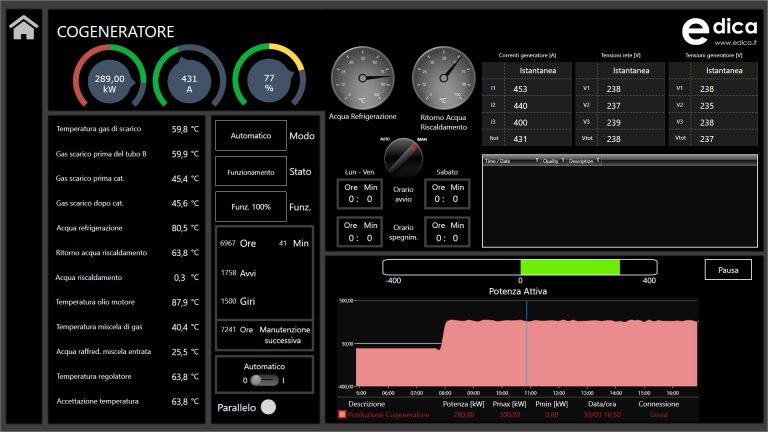Select the 1500 Giri rpm value
This screenshot has height=432, width=768.
pos(238,301)
